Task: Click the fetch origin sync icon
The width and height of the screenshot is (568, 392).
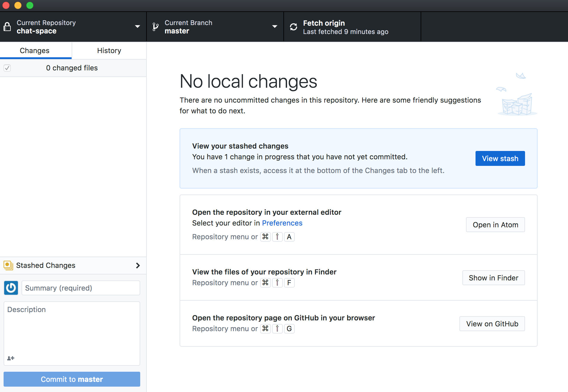Action: click(x=294, y=27)
